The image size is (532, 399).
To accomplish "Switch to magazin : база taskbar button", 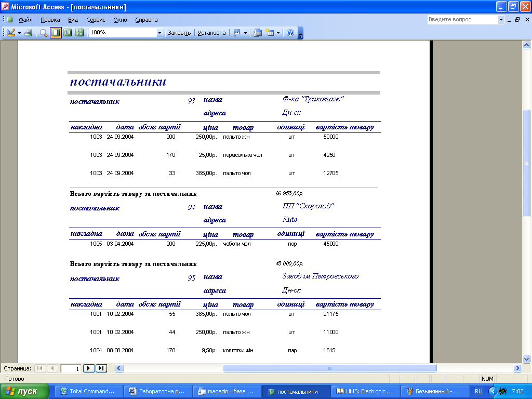I will click(227, 391).
